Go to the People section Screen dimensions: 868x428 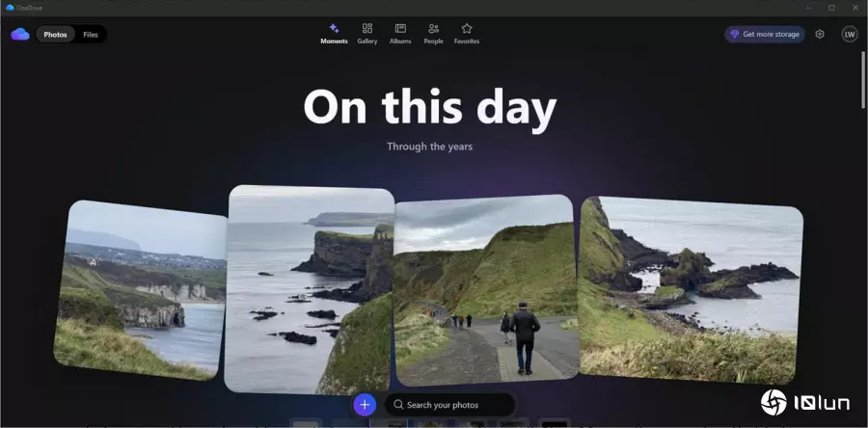433,34
